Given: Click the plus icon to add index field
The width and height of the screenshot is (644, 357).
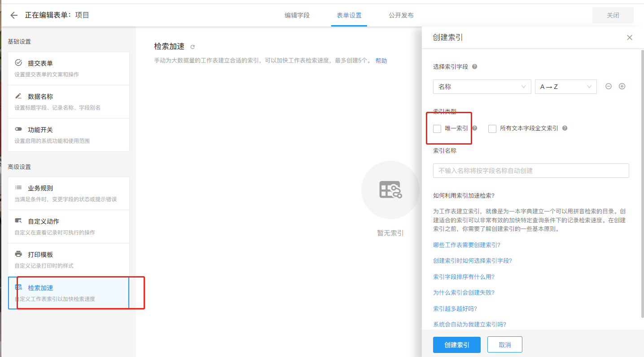Looking at the screenshot, I should point(622,87).
